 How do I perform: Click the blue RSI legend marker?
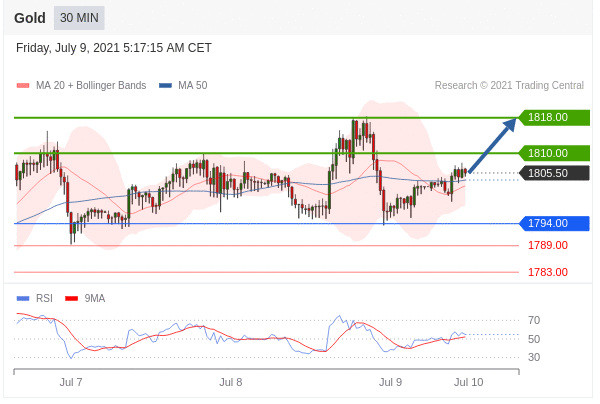pyautogui.click(x=23, y=298)
